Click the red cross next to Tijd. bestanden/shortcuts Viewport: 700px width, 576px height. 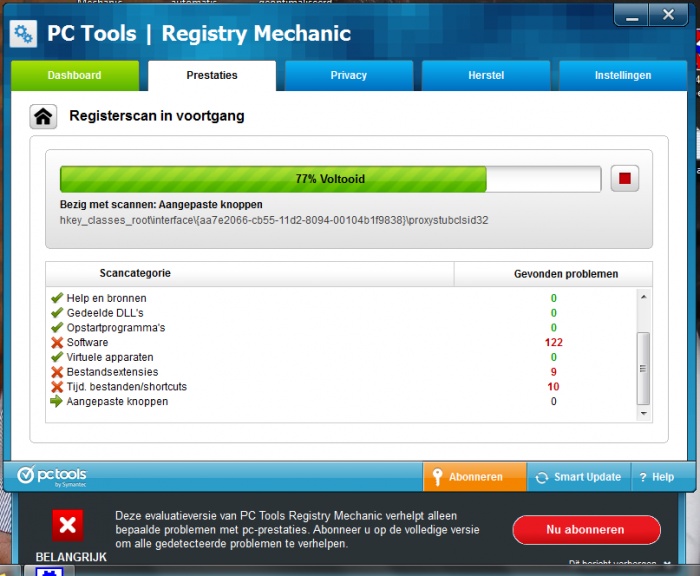click(57, 387)
